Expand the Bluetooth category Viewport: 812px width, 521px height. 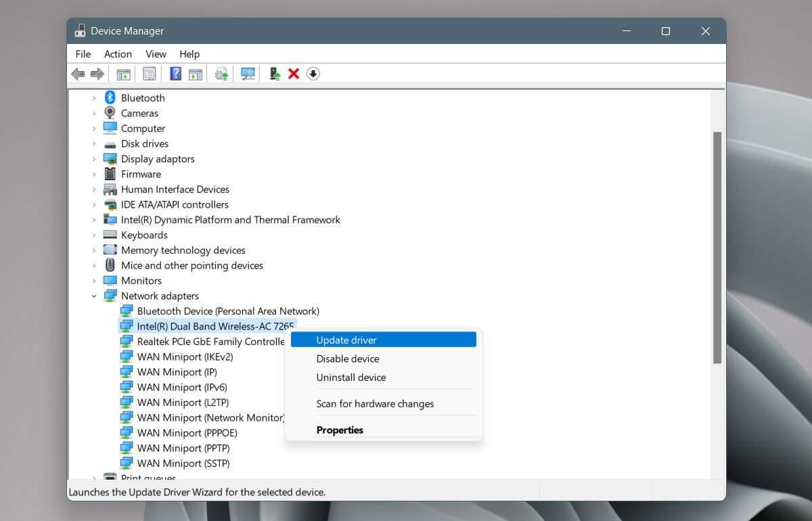pyautogui.click(x=94, y=97)
